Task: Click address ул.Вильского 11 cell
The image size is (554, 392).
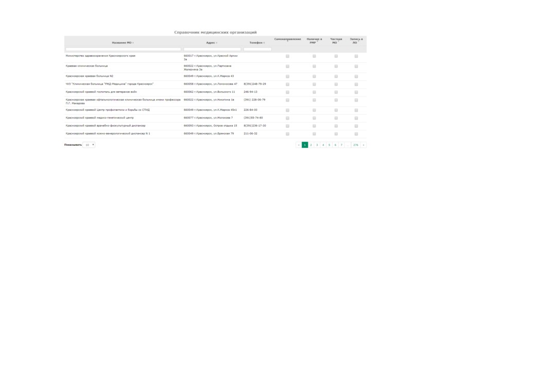Action: 209,92
